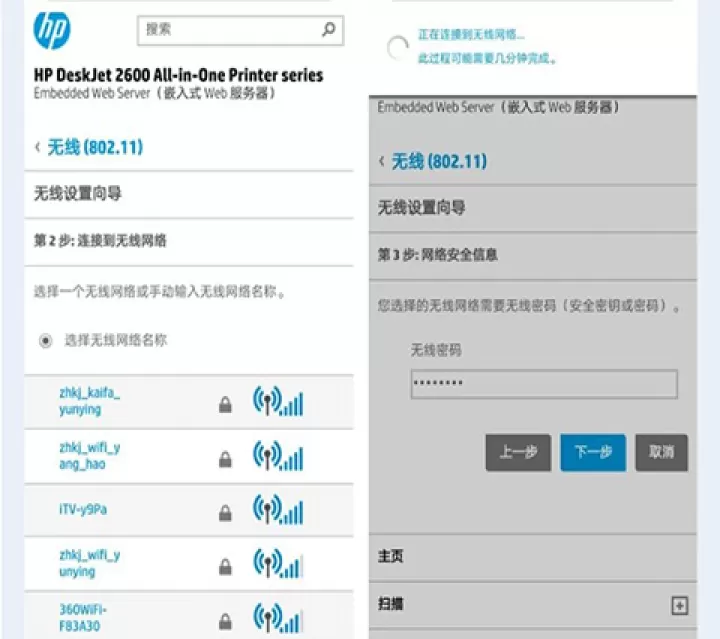Click the 上一步 button
Viewport: 720px width, 639px height.
518,453
